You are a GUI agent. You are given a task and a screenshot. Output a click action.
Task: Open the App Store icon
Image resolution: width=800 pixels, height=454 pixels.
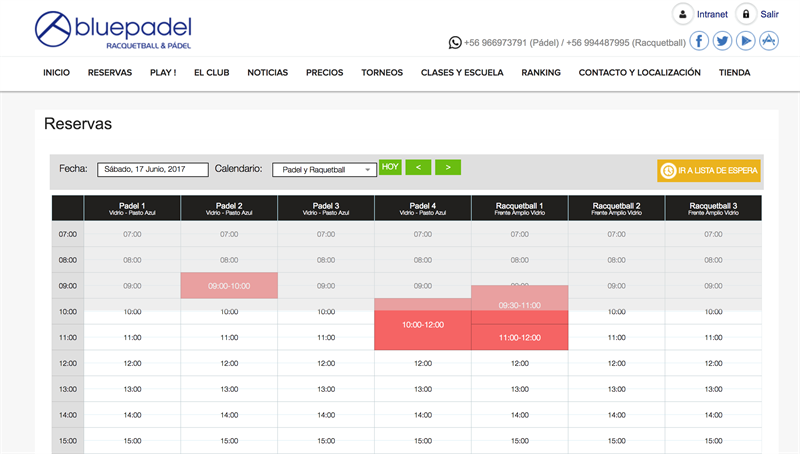coord(769,41)
